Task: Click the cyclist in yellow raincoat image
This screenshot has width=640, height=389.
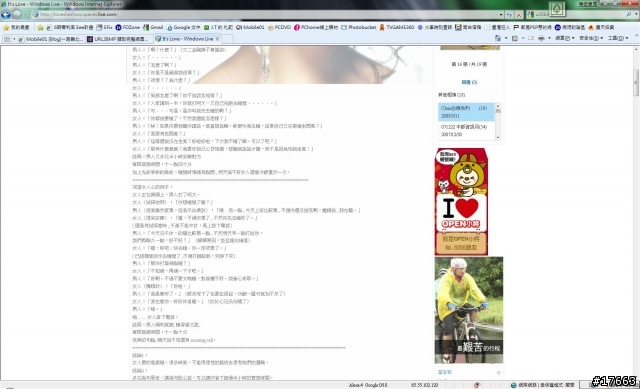Action: (x=469, y=310)
